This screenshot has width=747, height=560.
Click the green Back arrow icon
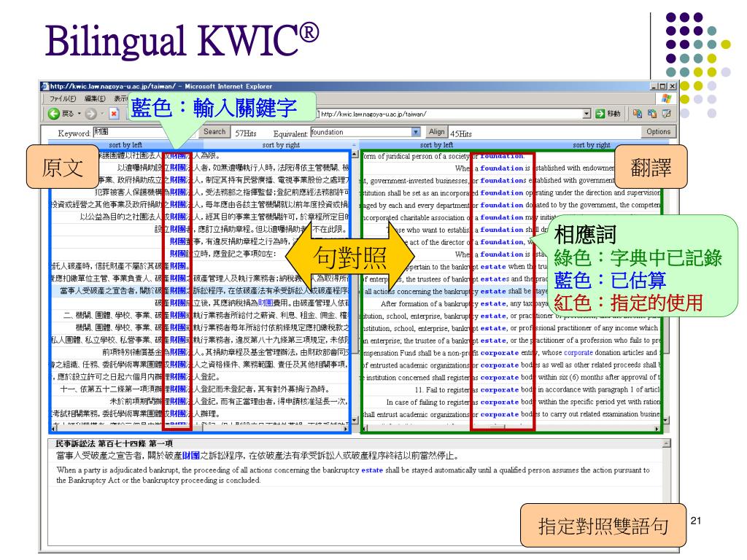pyautogui.click(x=54, y=114)
